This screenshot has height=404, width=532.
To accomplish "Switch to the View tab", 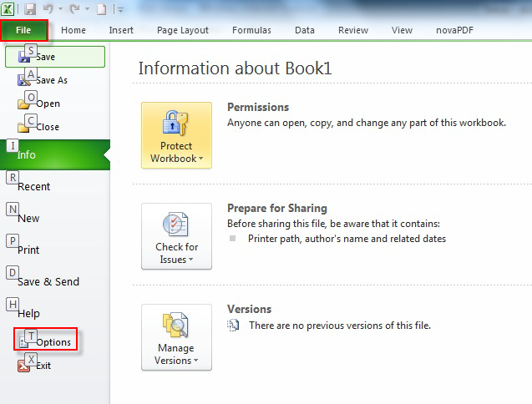I will (402, 30).
